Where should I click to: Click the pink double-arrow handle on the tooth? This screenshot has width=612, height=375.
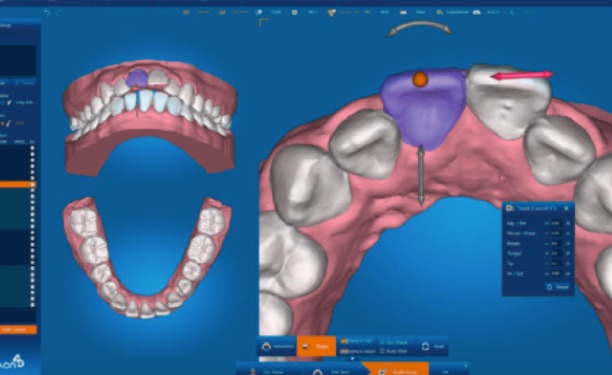[522, 75]
